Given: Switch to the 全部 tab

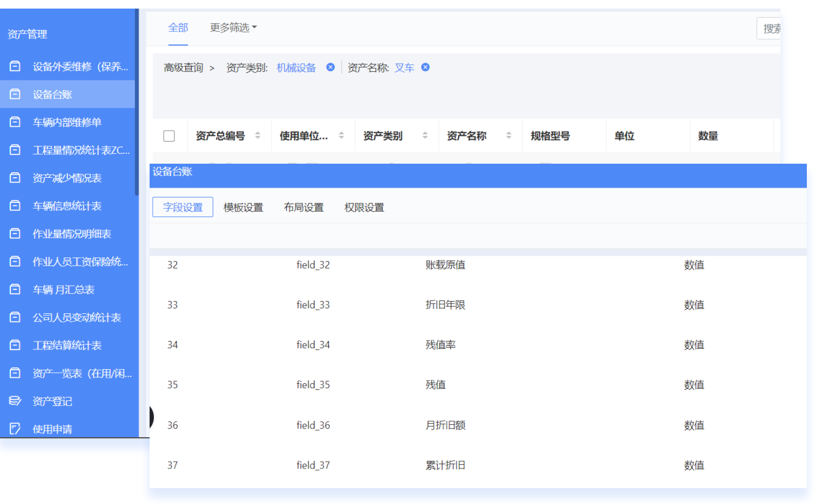Looking at the screenshot, I should (178, 28).
